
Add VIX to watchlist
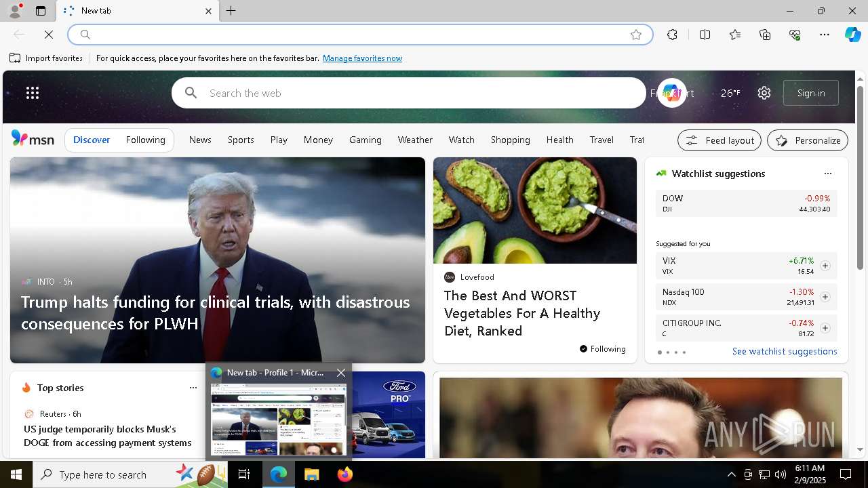pos(825,266)
